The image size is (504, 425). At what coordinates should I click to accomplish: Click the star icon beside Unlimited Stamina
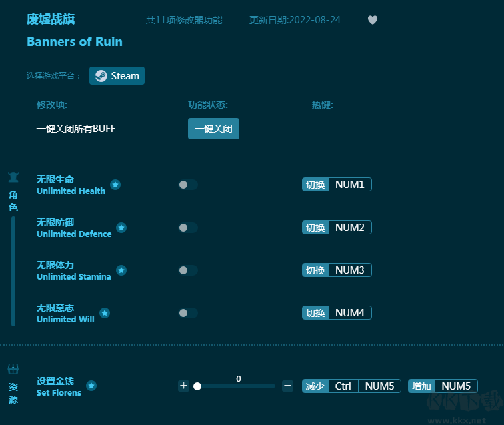point(121,270)
